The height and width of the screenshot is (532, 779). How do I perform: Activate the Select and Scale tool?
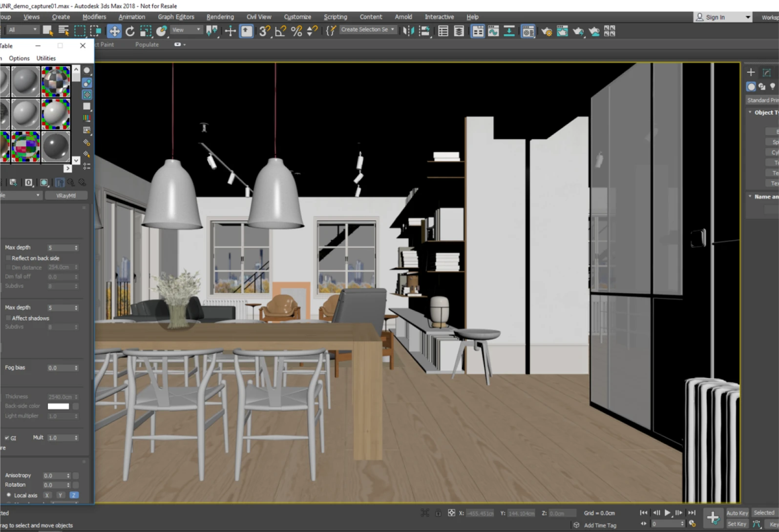click(146, 31)
